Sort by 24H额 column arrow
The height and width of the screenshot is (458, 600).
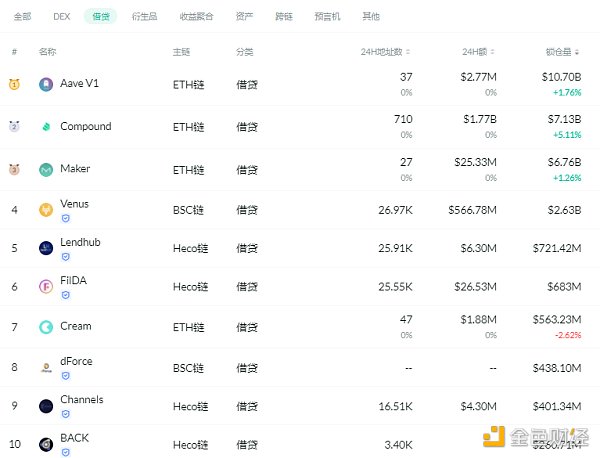[x=492, y=52]
